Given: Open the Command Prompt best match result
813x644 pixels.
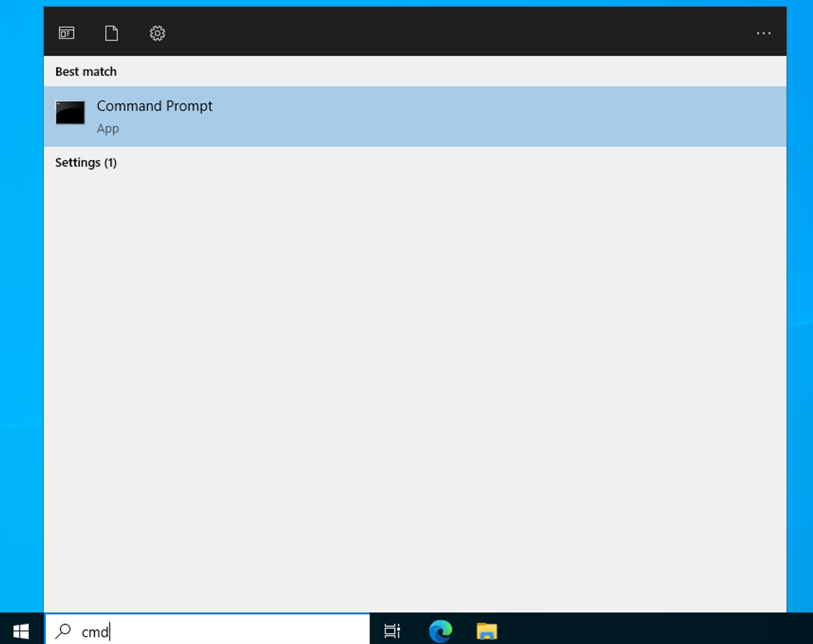Looking at the screenshot, I should tap(155, 106).
